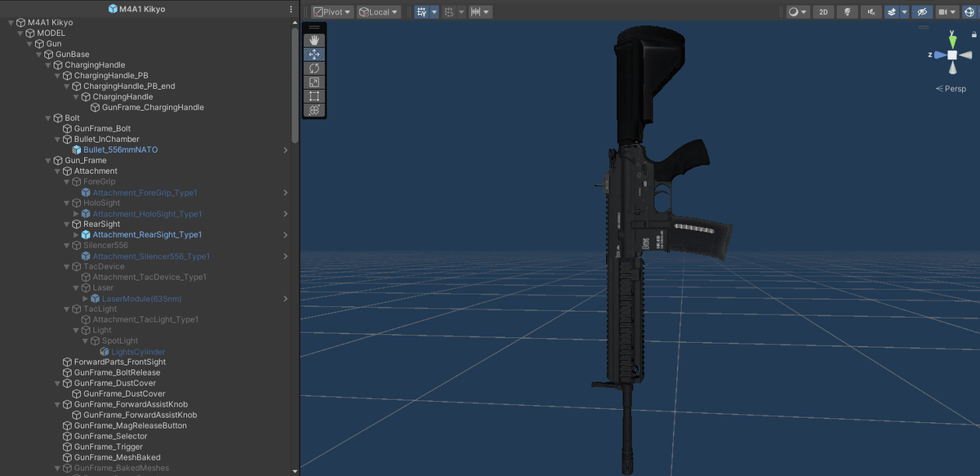Select the Move tool

(x=314, y=54)
